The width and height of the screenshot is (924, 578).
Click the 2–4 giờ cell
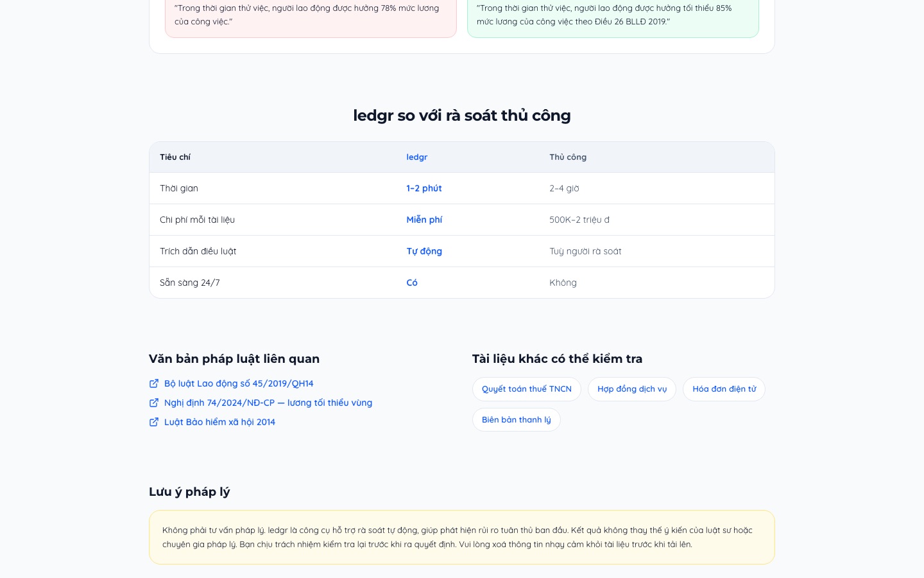[564, 188]
